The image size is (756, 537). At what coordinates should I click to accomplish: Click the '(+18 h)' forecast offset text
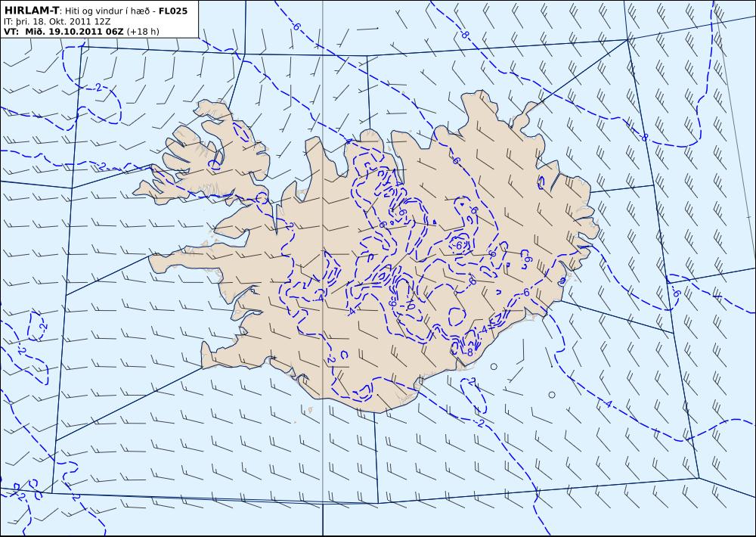click(x=143, y=31)
